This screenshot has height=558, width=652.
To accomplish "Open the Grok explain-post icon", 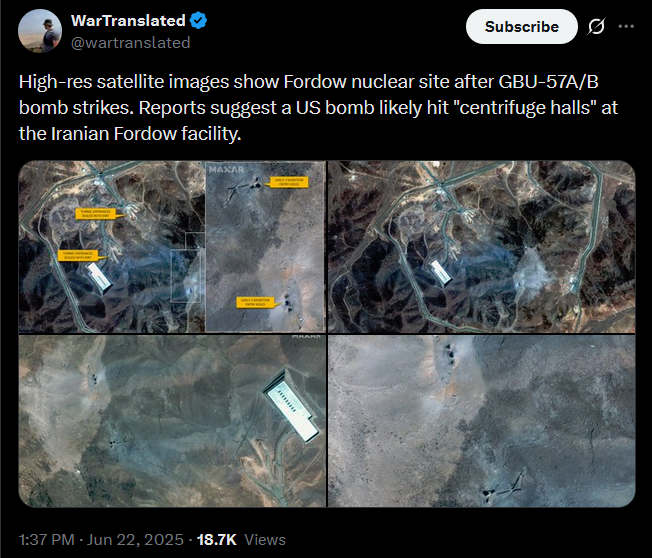I will (596, 27).
